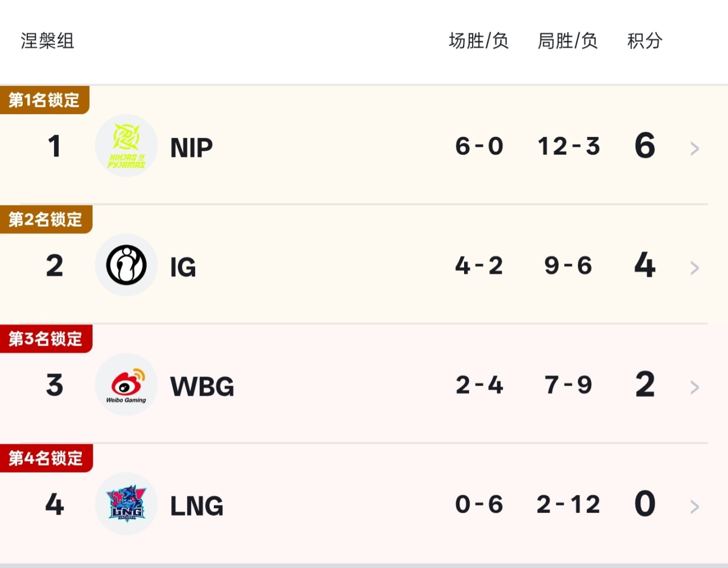Open LNG details via chevron arrow

coord(694,507)
